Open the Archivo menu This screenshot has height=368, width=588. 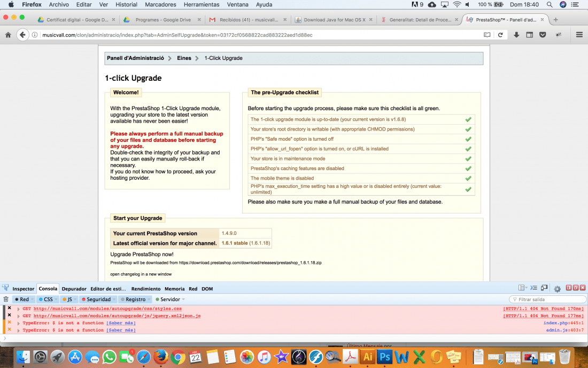click(59, 4)
